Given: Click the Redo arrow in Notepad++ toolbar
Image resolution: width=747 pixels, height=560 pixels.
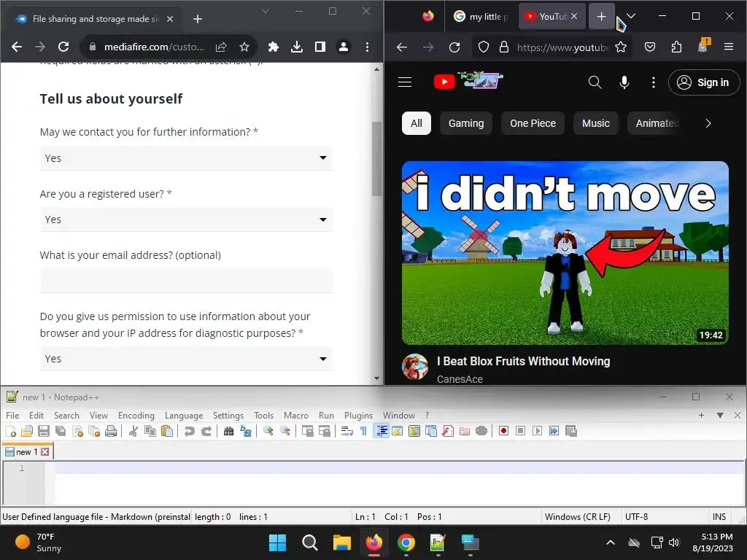Looking at the screenshot, I should [x=206, y=432].
